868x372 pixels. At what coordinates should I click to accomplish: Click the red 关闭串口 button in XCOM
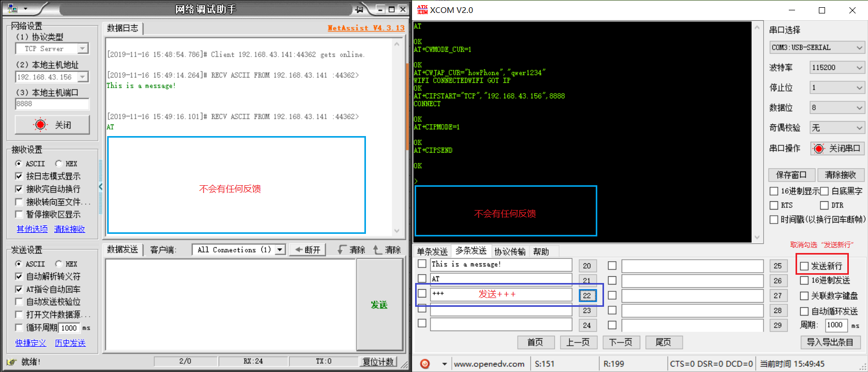pos(837,148)
